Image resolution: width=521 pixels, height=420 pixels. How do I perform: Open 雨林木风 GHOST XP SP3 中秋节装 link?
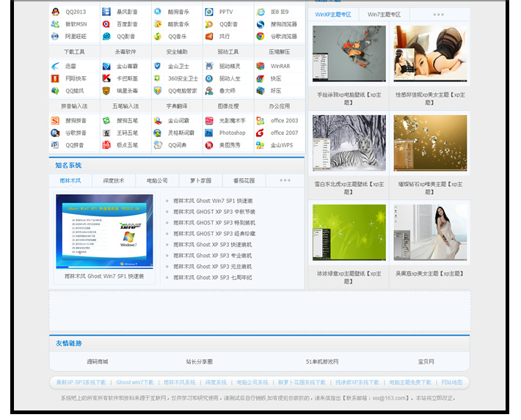point(214,212)
